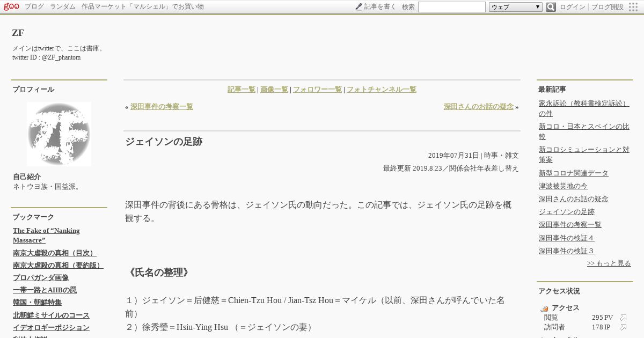This screenshot has height=338, width=644.
Task: Open the 画像一覧 tab link
Action: point(274,90)
